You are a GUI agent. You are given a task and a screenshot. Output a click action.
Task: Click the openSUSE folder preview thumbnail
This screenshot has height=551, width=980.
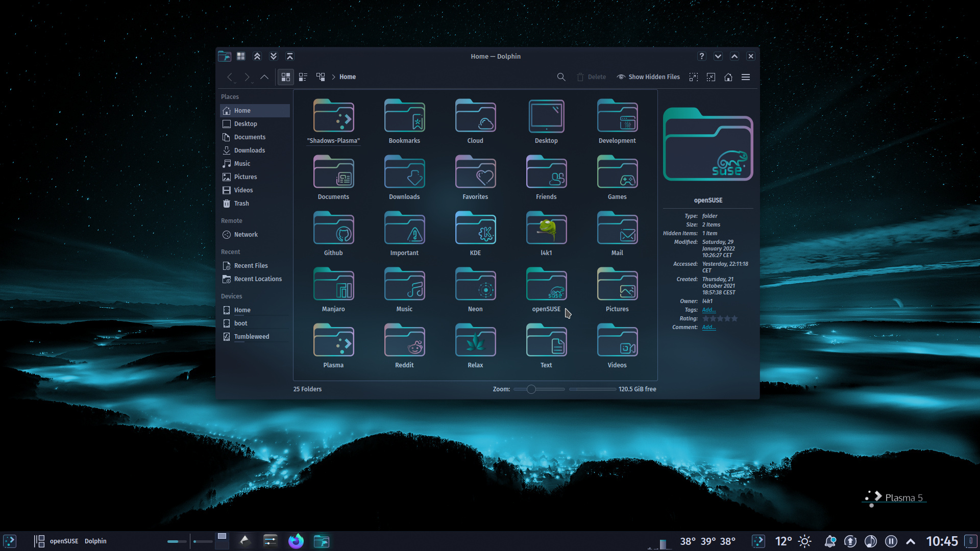pos(708,144)
